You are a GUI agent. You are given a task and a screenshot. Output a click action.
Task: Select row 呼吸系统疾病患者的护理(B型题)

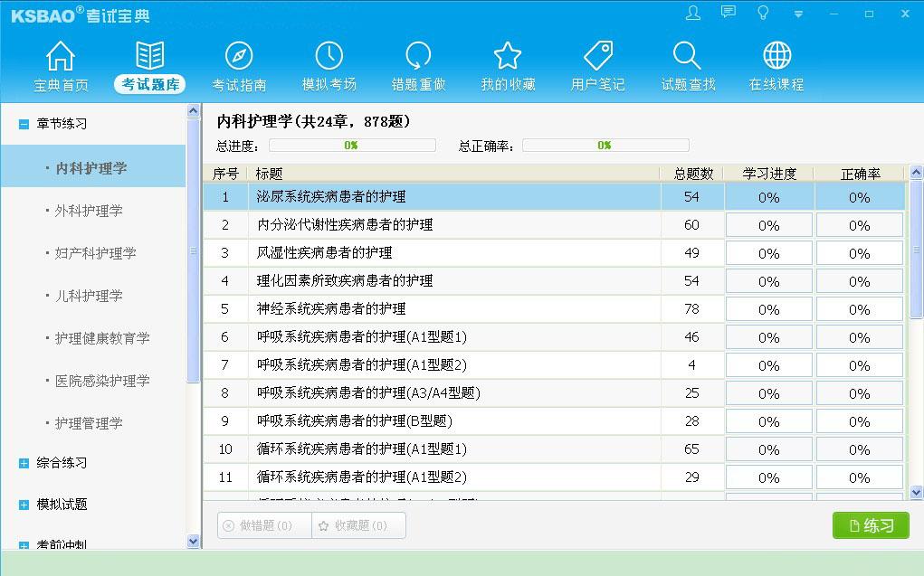click(554, 421)
